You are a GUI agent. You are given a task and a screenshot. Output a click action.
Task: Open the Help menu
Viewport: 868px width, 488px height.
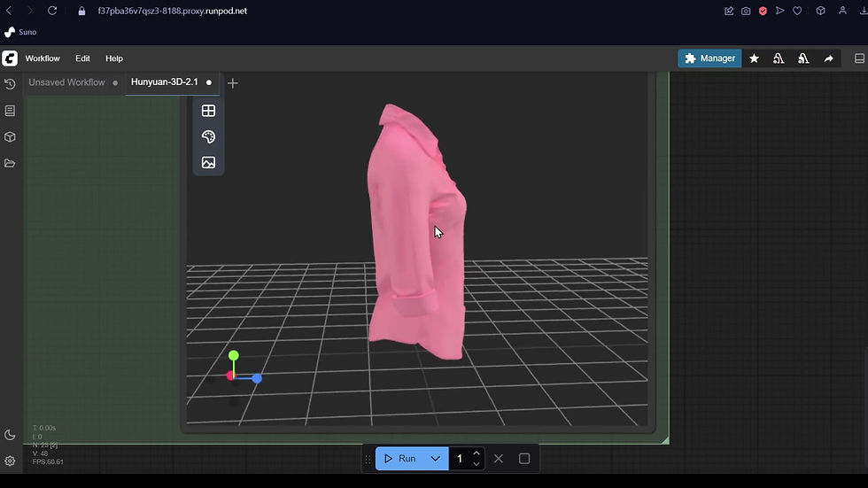click(114, 58)
